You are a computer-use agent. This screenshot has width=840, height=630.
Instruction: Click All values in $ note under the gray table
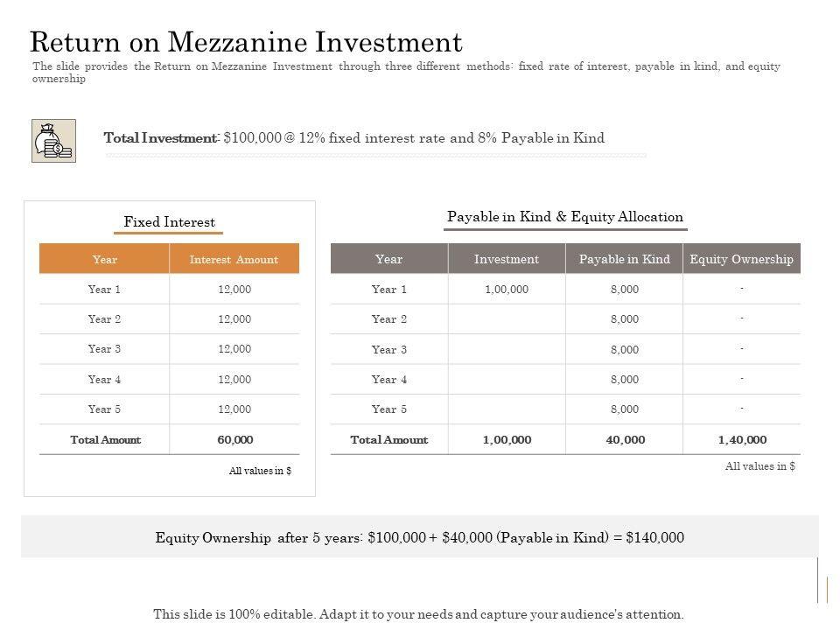pyautogui.click(x=759, y=466)
